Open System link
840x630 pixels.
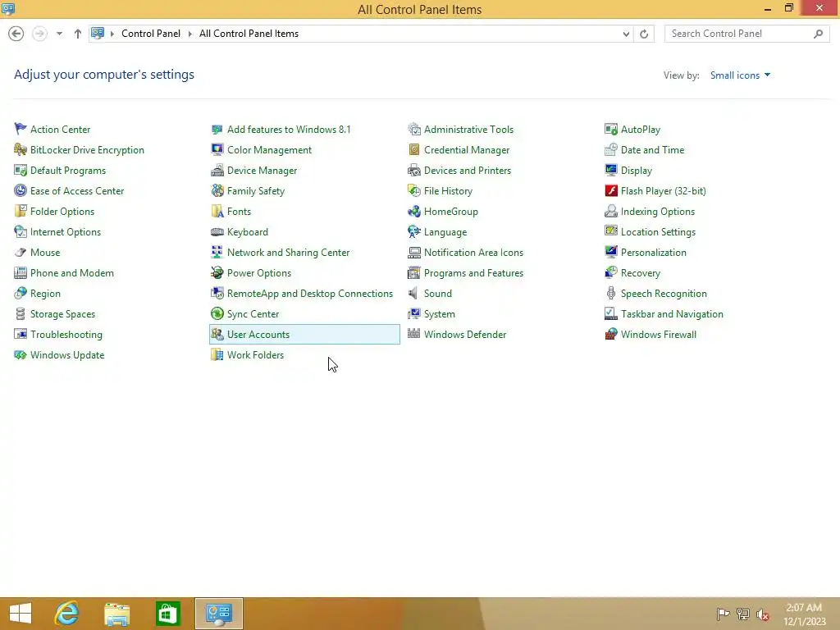coord(440,314)
